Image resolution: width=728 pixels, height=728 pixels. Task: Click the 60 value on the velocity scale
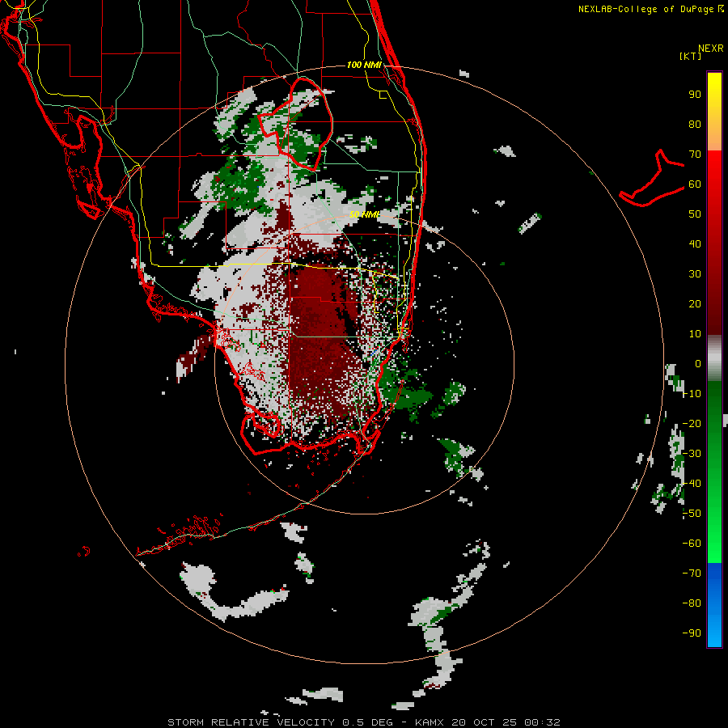[695, 184]
